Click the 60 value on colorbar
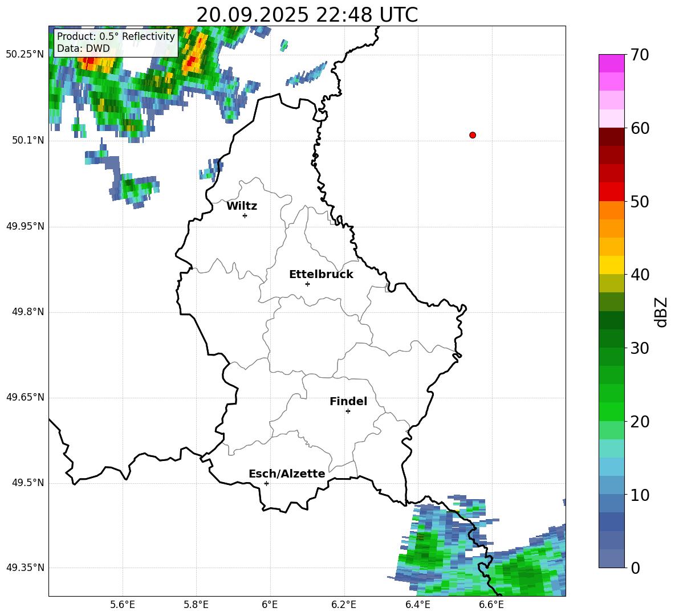This screenshot has height=616, width=675. coord(640,128)
